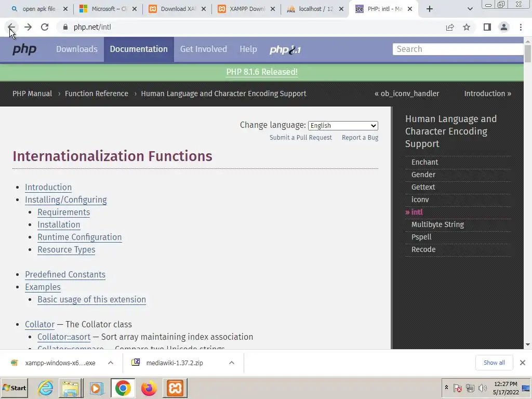
Task: Open XAMPP from the taskbar
Action: (175, 388)
